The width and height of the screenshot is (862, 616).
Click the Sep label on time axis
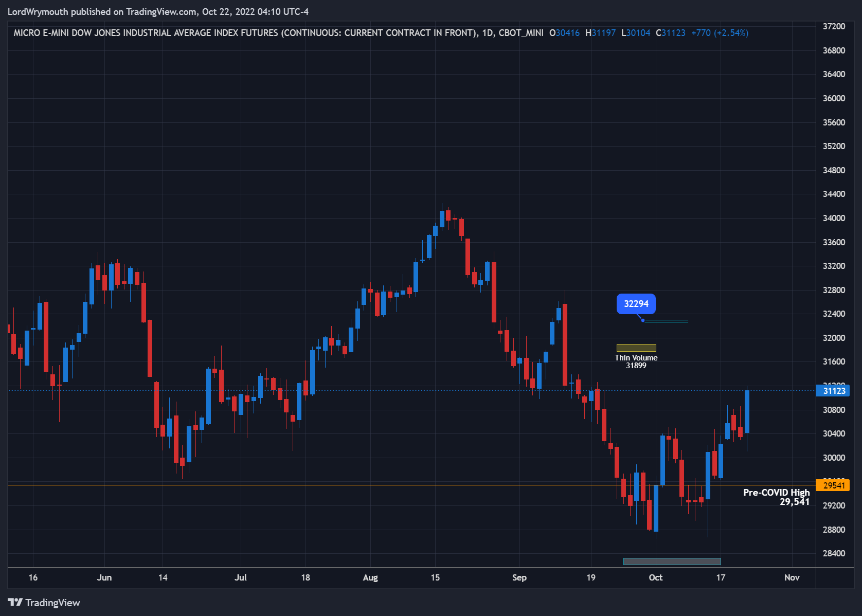tap(519, 577)
